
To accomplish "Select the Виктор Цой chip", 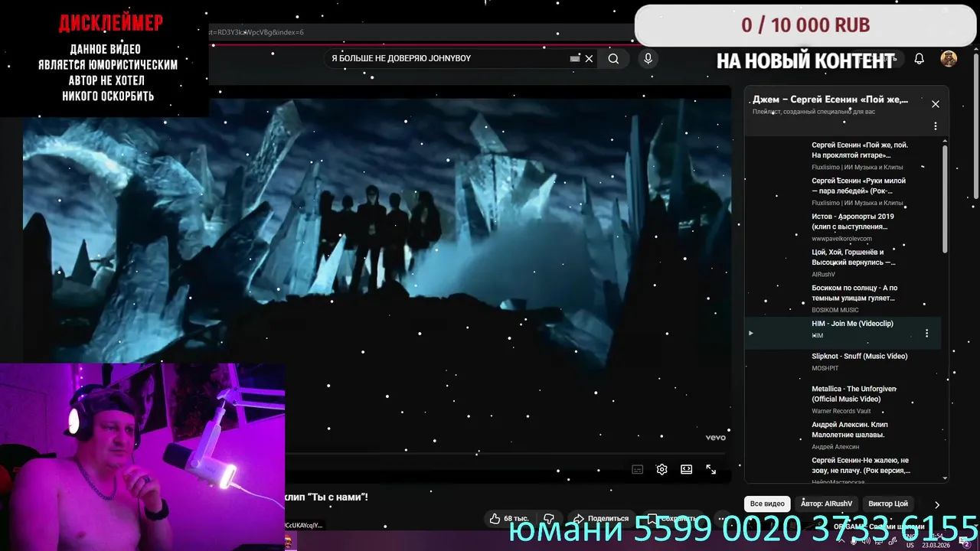I will (888, 504).
